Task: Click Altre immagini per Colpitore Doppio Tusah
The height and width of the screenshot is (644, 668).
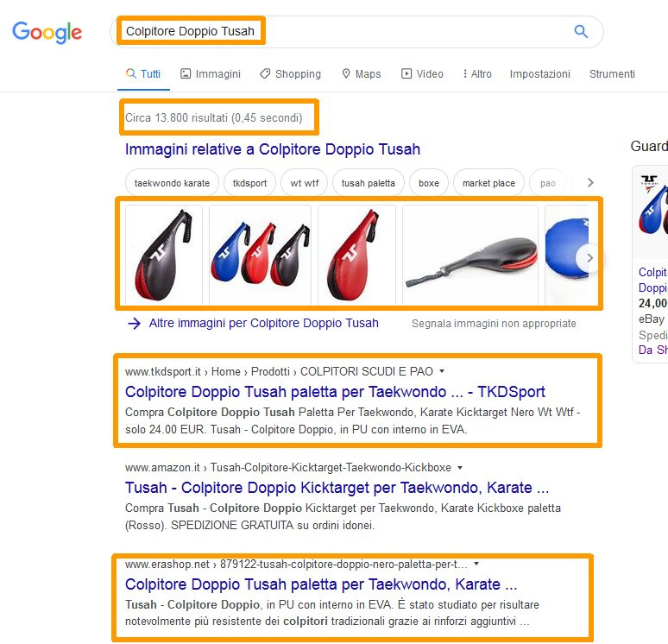Action: click(x=263, y=323)
